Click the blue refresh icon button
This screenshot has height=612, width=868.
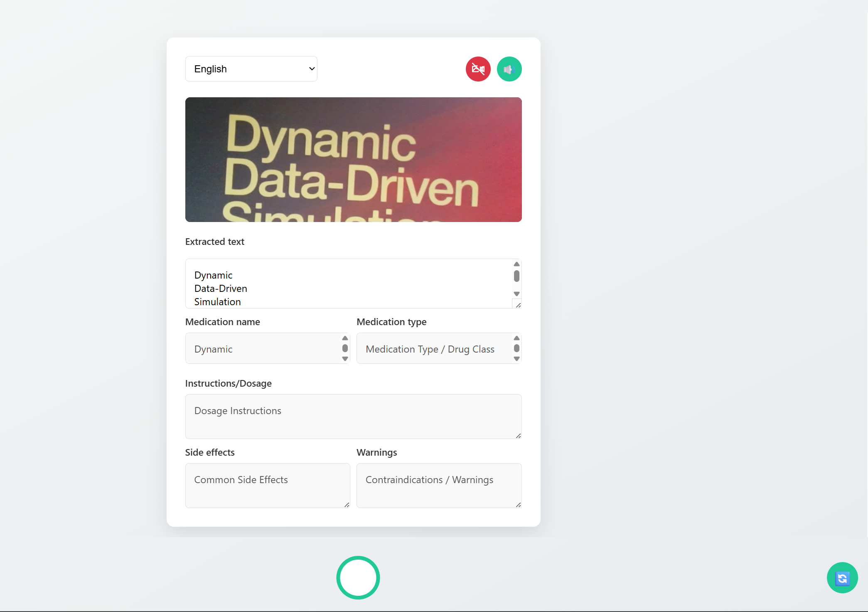click(x=842, y=578)
